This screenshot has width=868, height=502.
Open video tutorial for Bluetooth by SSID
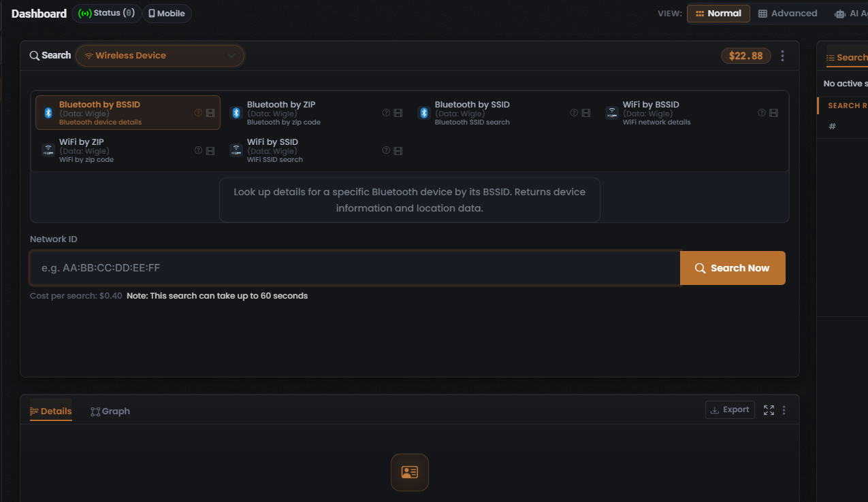coord(586,113)
